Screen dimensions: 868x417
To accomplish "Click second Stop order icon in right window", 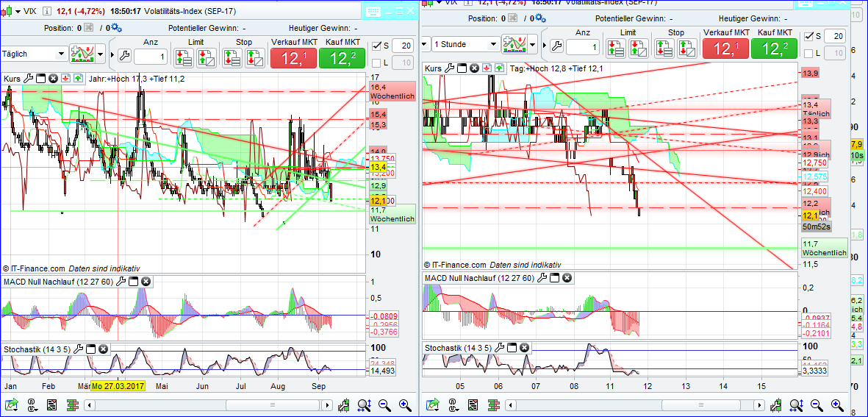I will (687, 48).
